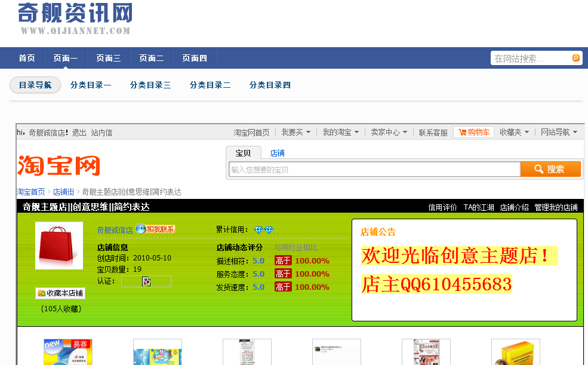Open 分类目录二 category link
The image size is (588, 365).
pos(210,85)
